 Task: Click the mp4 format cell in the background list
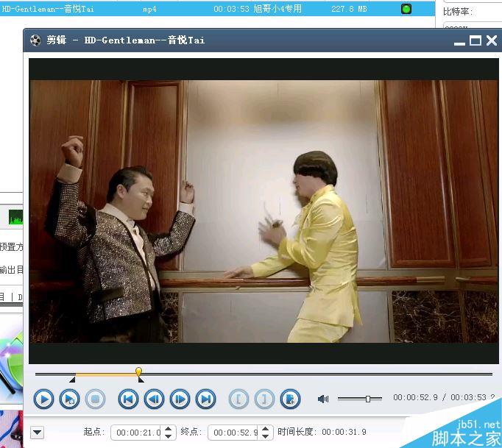(x=149, y=10)
